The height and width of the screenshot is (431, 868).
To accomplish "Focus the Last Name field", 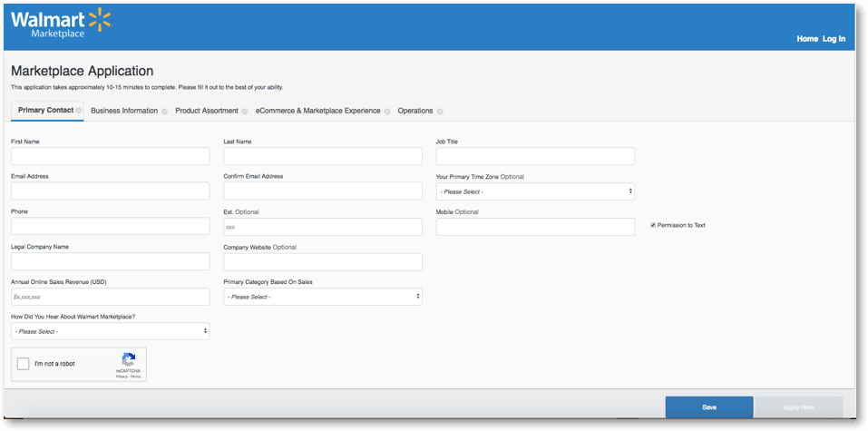I will pyautogui.click(x=323, y=156).
